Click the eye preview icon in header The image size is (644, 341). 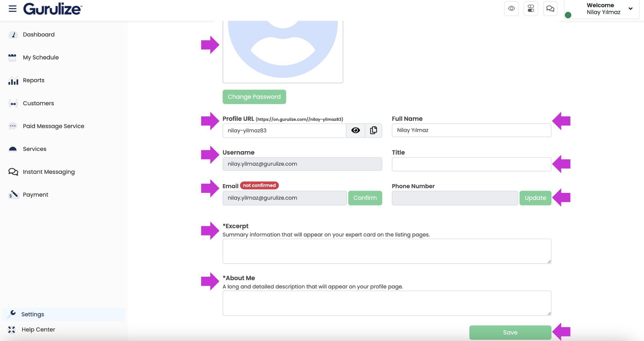(x=511, y=9)
